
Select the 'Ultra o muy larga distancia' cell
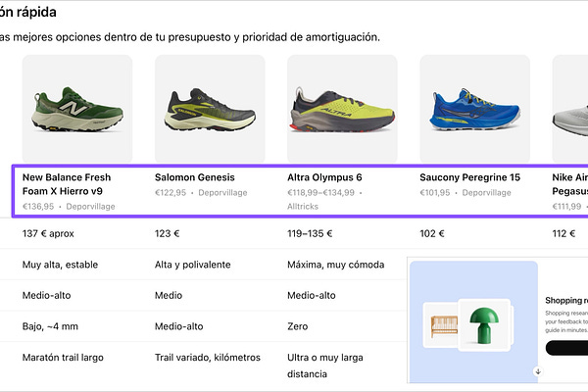(324, 366)
